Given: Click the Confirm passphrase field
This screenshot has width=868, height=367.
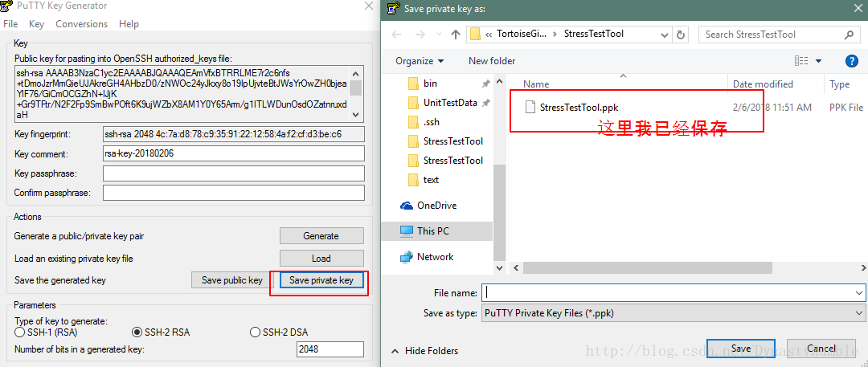Looking at the screenshot, I should 234,193.
